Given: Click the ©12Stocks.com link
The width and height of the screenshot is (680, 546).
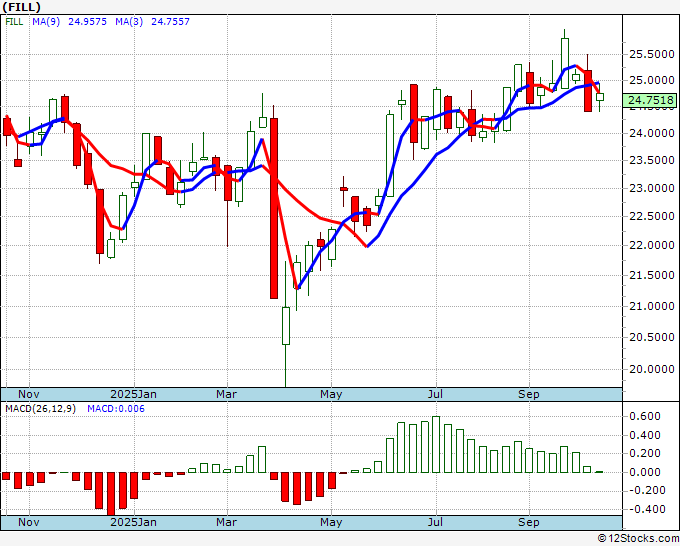Looking at the screenshot, I should click(638, 539).
